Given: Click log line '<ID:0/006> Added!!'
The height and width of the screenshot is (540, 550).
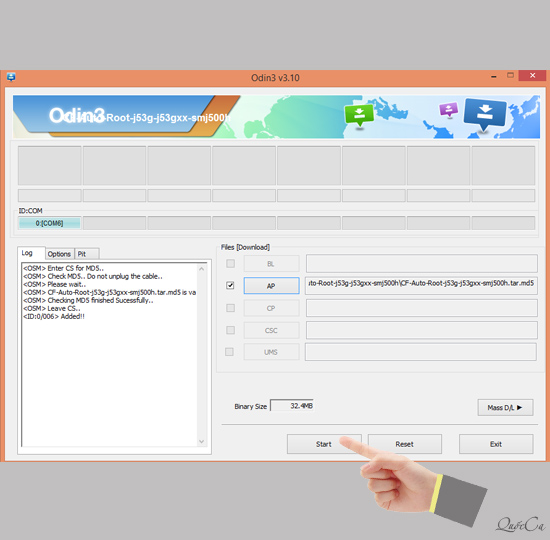Looking at the screenshot, I should 54,316.
